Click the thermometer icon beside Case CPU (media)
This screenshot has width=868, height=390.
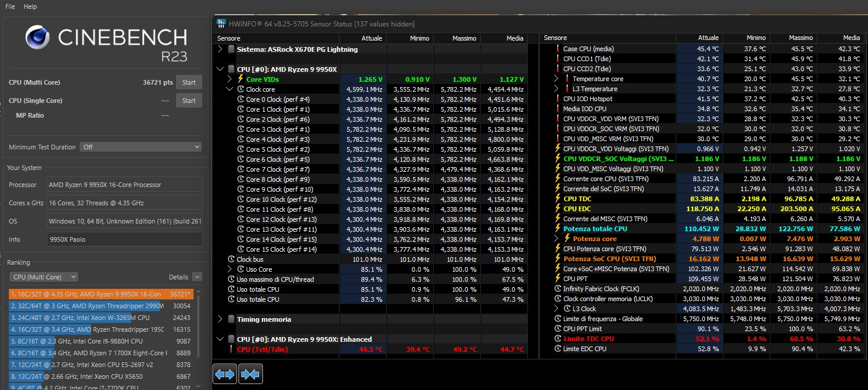click(x=558, y=49)
